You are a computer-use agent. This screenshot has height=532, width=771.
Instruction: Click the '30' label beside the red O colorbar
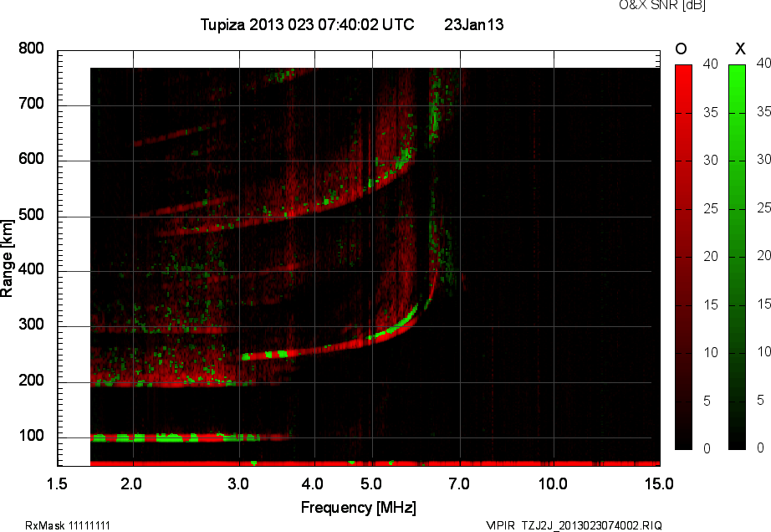(x=711, y=160)
